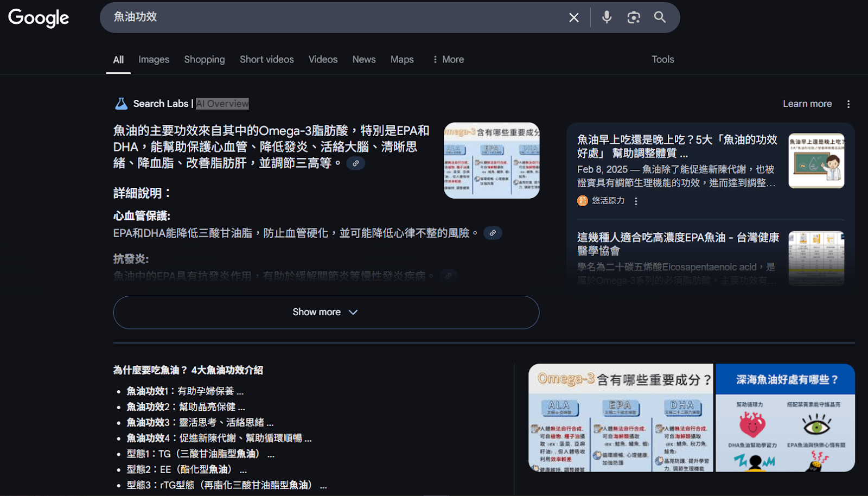The width and height of the screenshot is (868, 496).
Task: Click the citation chip after the overview summary
Action: [x=356, y=163]
